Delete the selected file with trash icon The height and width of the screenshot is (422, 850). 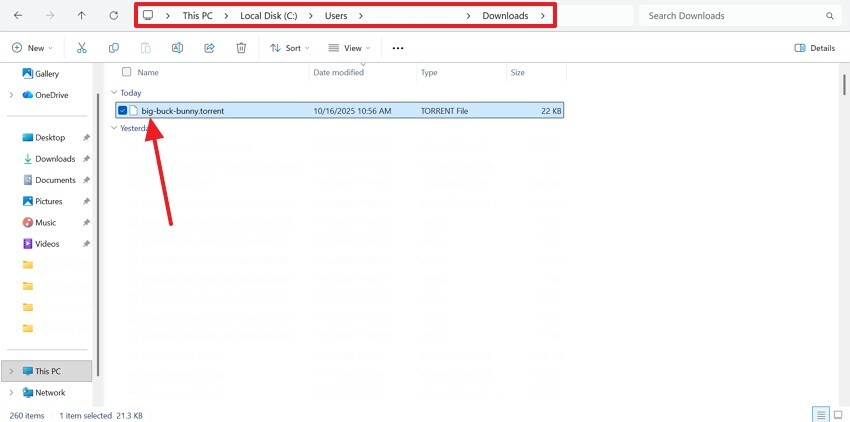[241, 48]
